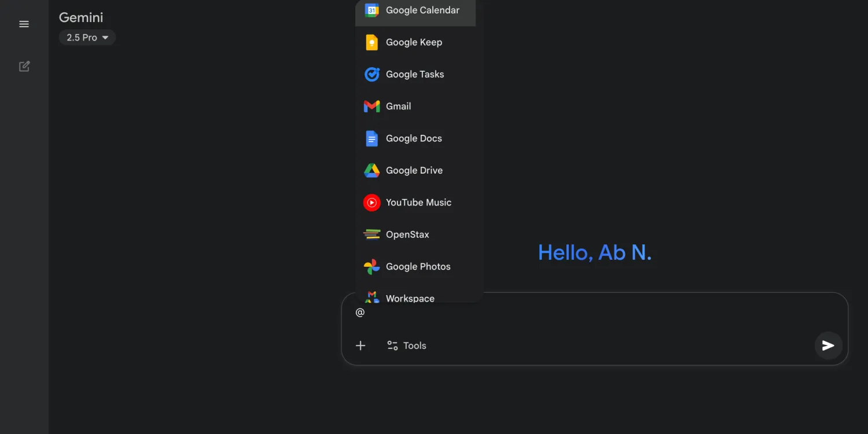The width and height of the screenshot is (868, 434).
Task: Open the sidebar with the hamburger menu
Action: [24, 24]
